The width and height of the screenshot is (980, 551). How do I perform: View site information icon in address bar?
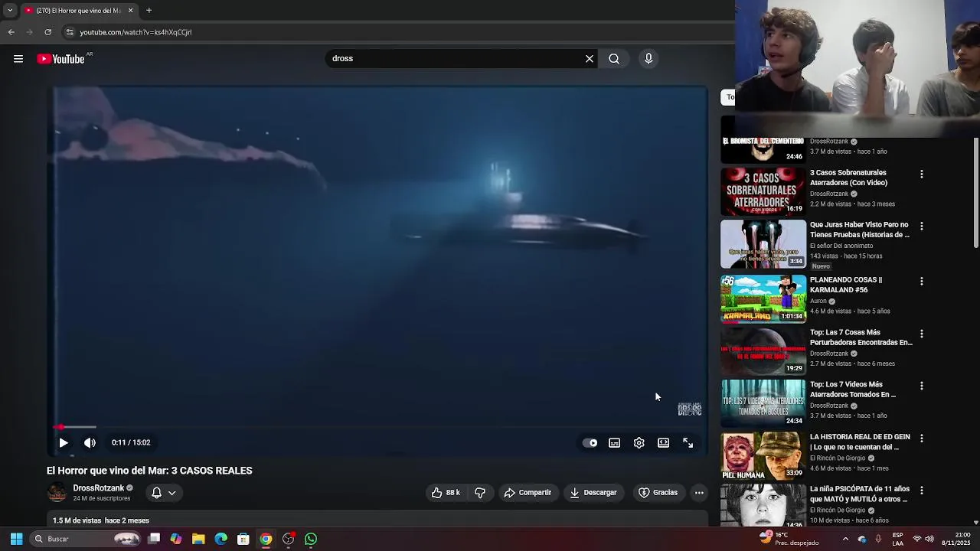tap(70, 32)
